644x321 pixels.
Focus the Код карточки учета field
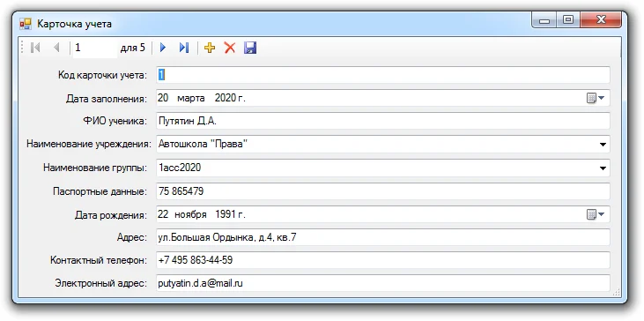pos(383,75)
